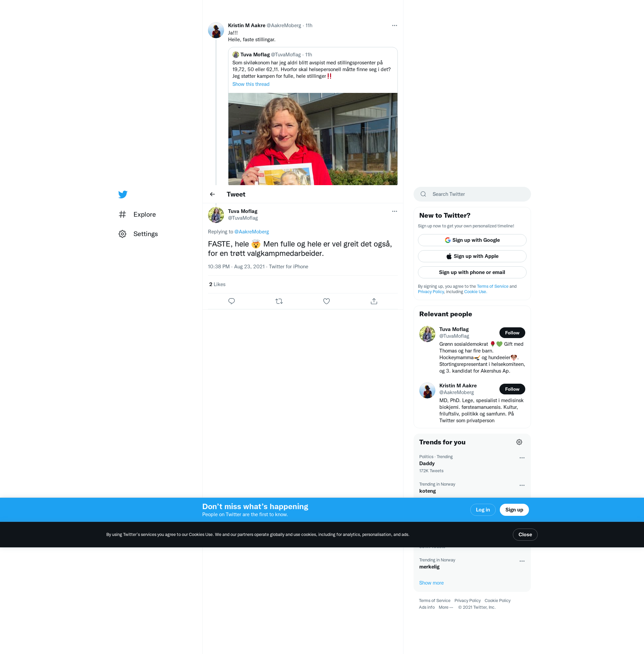Open the 11h timestamp on Kristin's tweet
The image size is (644, 654).
click(309, 26)
